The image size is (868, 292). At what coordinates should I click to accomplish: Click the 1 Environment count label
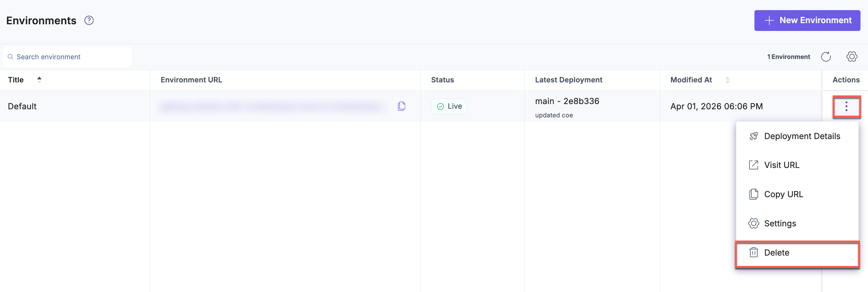(x=789, y=57)
